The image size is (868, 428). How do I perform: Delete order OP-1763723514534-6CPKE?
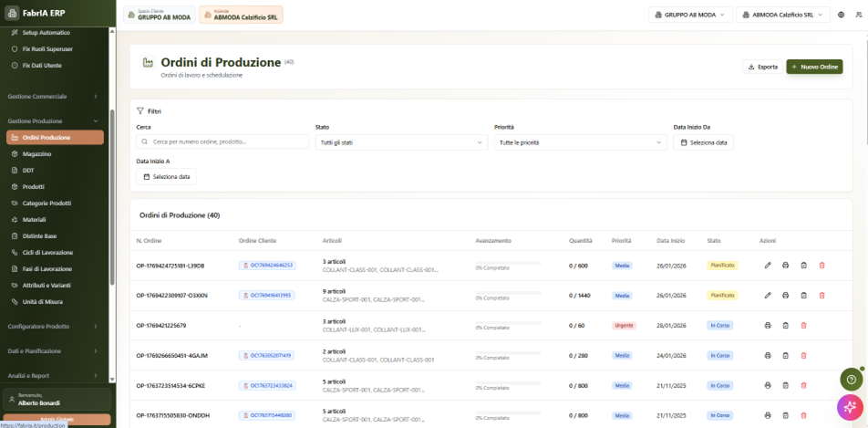803,385
